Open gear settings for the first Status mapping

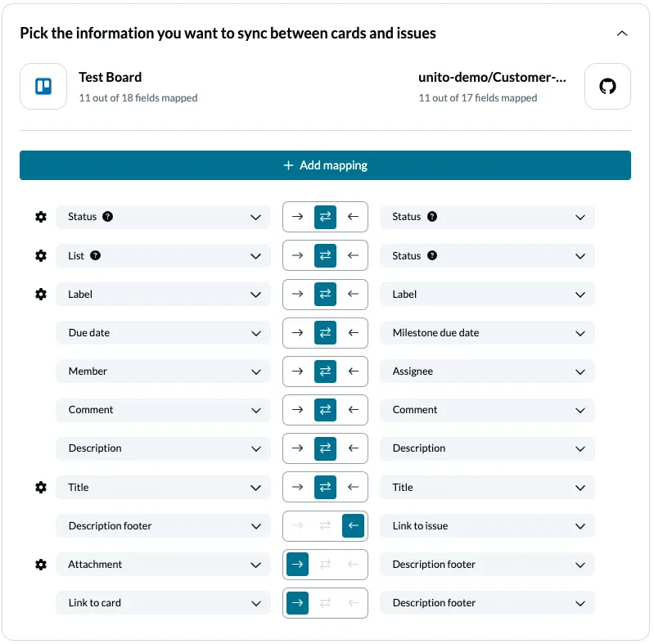[x=41, y=217]
